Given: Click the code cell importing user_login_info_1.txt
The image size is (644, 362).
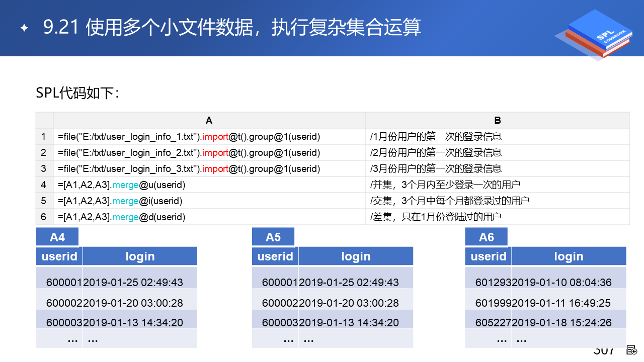Looking at the screenshot, I should tap(209, 136).
